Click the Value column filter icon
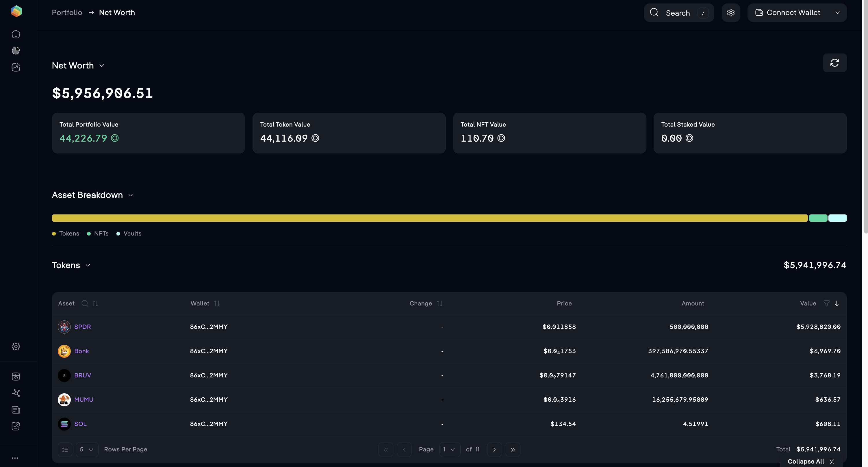This screenshot has height=467, width=868. 826,303
